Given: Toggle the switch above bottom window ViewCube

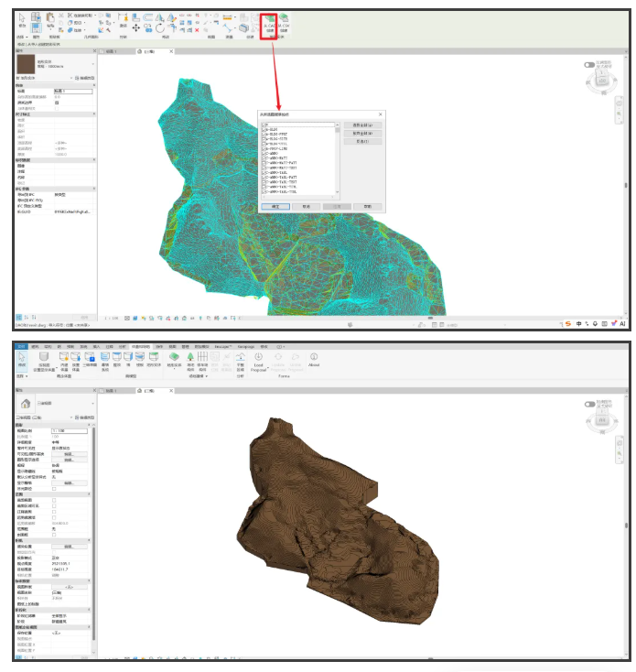Looking at the screenshot, I should (589, 404).
